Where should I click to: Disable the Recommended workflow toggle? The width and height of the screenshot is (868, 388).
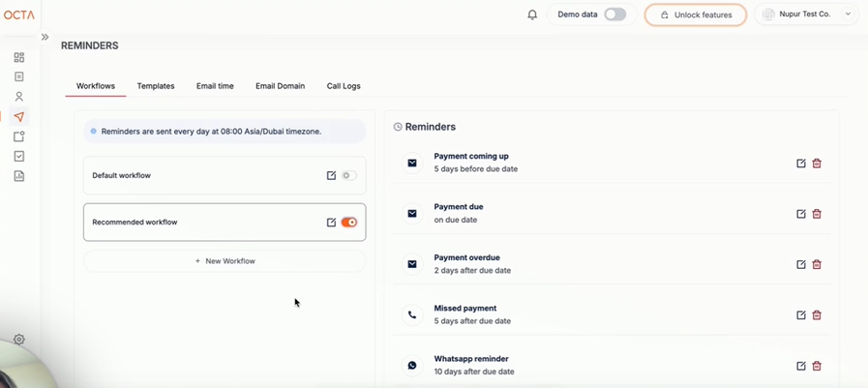tap(349, 223)
